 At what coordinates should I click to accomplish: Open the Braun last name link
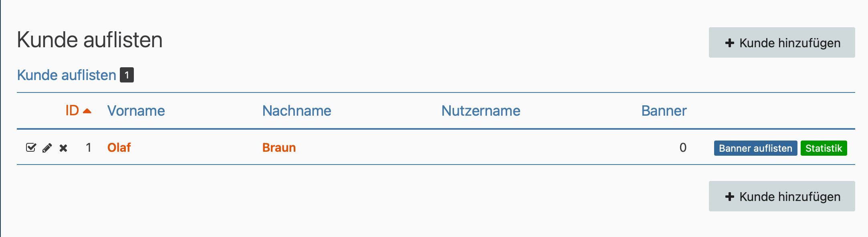coord(279,148)
